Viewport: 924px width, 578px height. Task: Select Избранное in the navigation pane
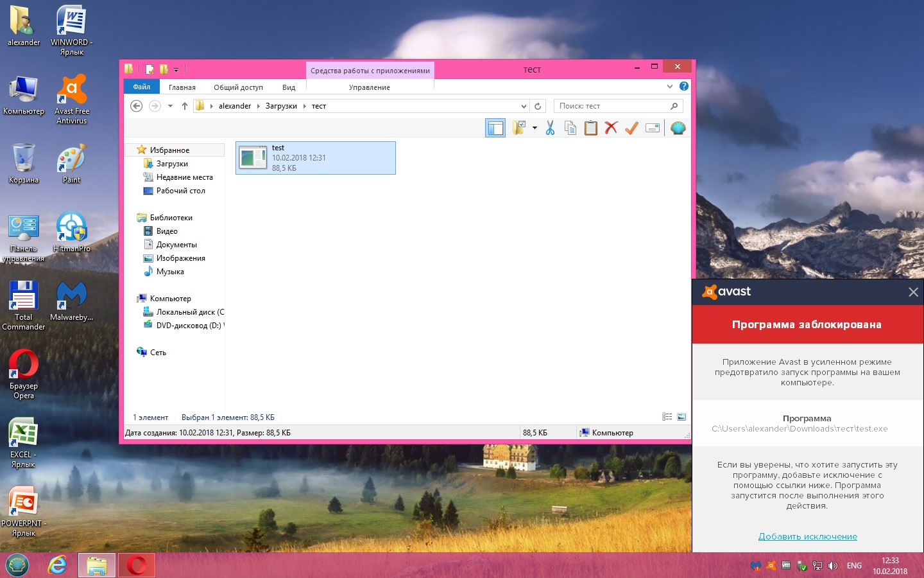click(x=169, y=150)
